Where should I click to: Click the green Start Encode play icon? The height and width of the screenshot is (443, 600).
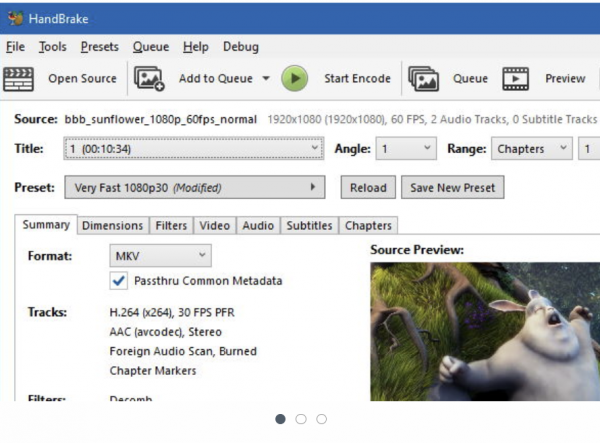pos(294,78)
